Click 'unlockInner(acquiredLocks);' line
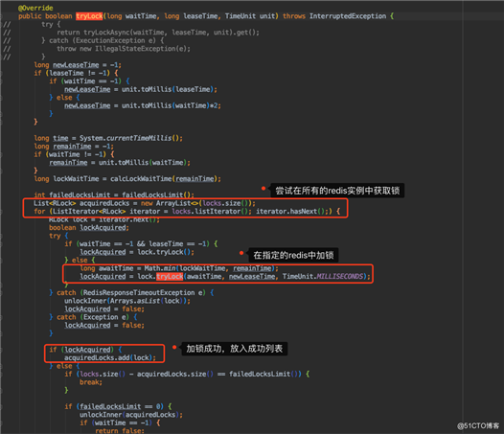Screen dimensions: 504x434 pyautogui.click(x=131, y=415)
